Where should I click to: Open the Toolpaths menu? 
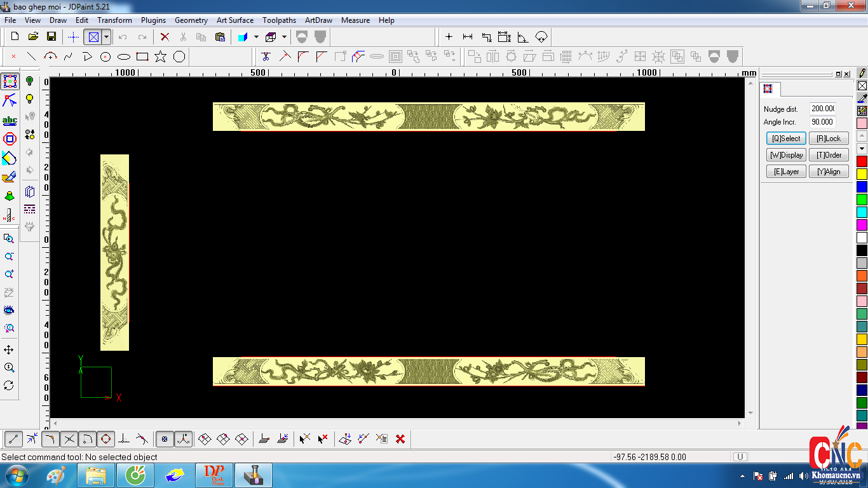click(280, 20)
